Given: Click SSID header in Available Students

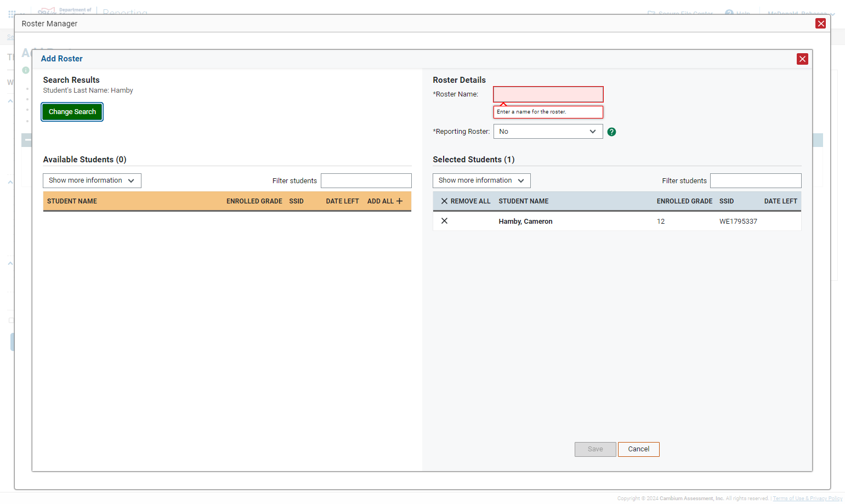Looking at the screenshot, I should tap(296, 201).
